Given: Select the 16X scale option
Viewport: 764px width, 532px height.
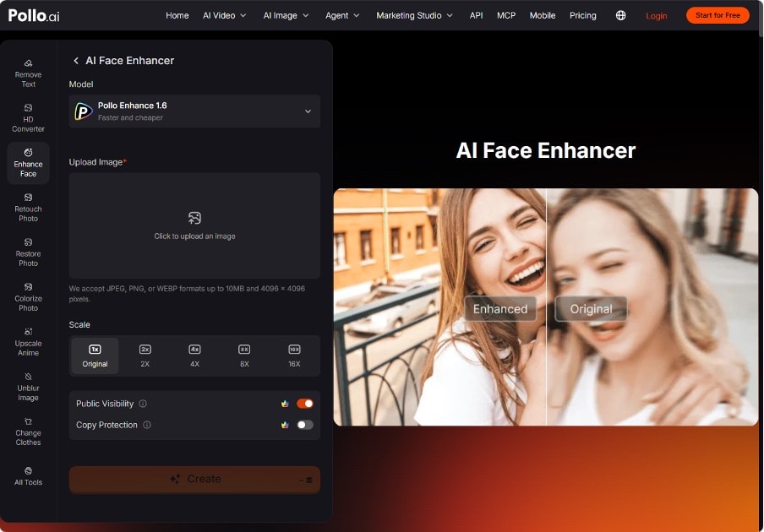Looking at the screenshot, I should [294, 356].
